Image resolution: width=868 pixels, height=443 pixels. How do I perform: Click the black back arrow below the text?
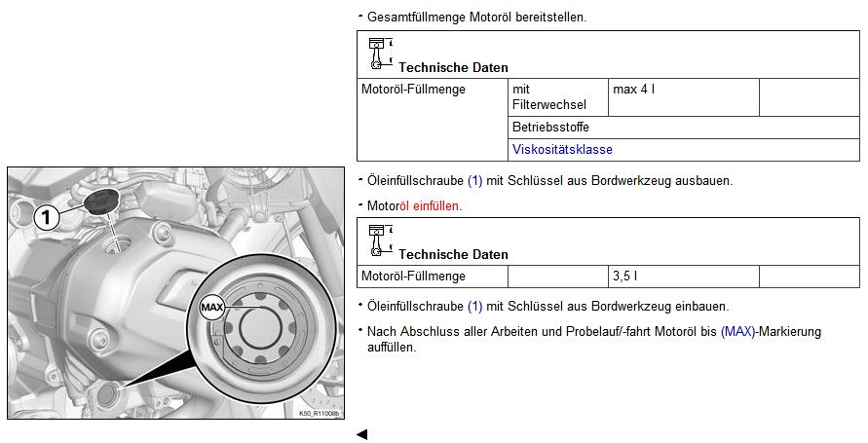[361, 434]
